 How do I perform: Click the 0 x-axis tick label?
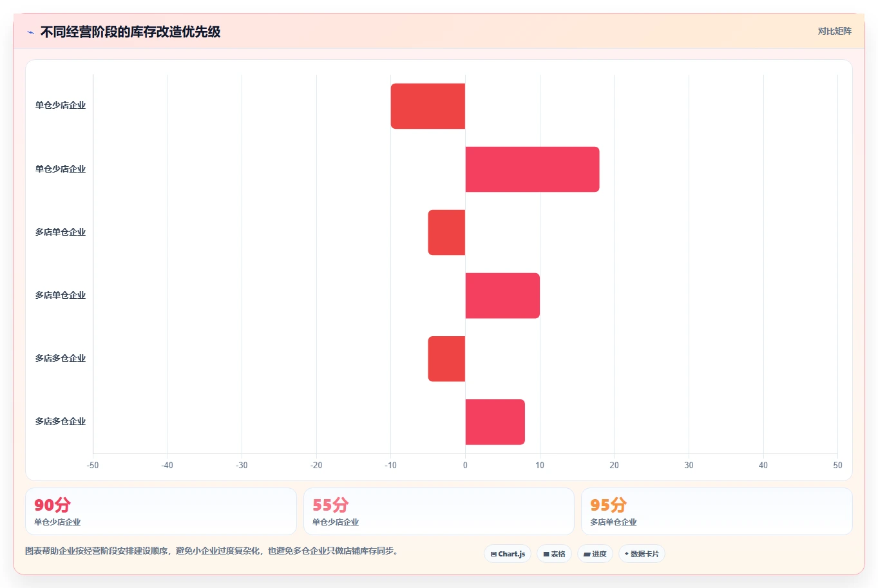tap(465, 465)
